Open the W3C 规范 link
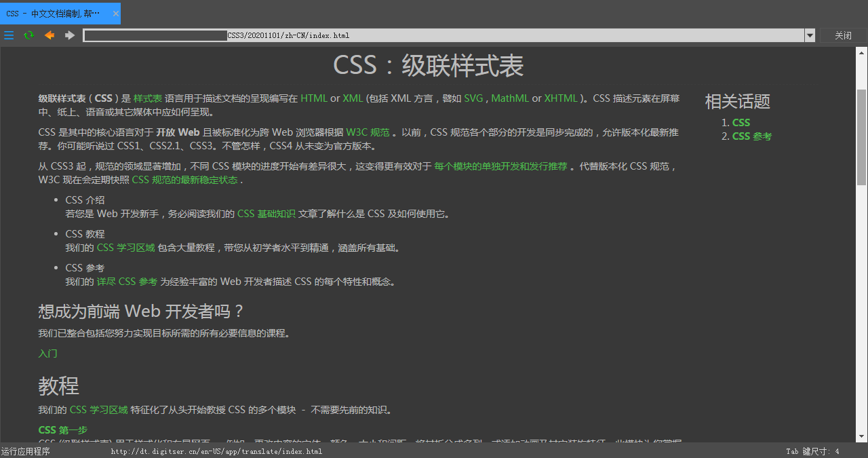Viewport: 868px width, 458px height. (x=366, y=132)
